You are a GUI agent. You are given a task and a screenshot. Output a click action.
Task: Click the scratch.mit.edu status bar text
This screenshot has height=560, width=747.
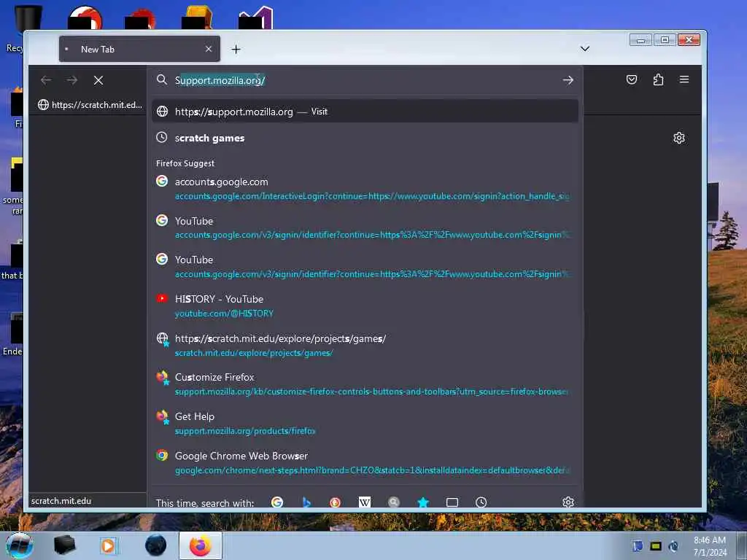[x=61, y=501]
